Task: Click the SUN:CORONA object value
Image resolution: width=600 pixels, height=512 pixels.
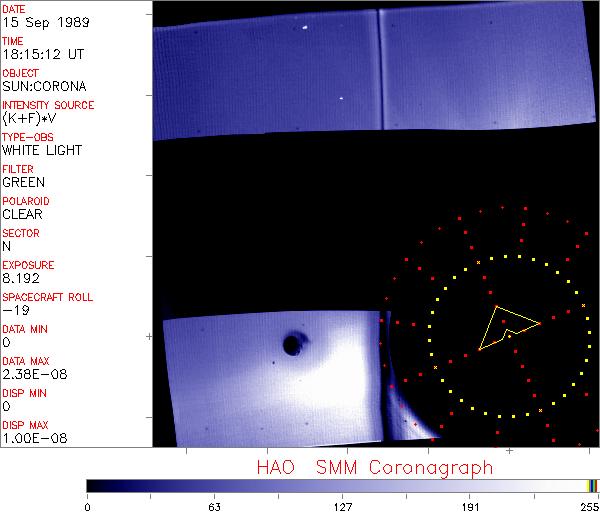Action: [x=45, y=86]
